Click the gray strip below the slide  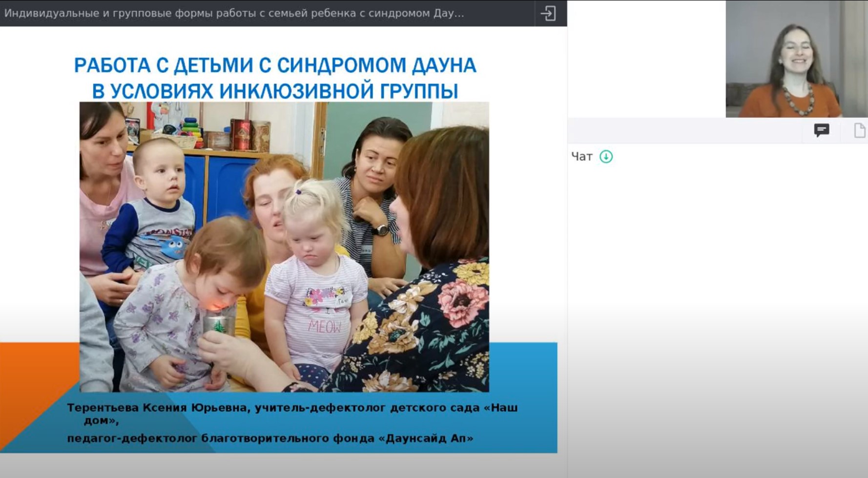tap(283, 465)
